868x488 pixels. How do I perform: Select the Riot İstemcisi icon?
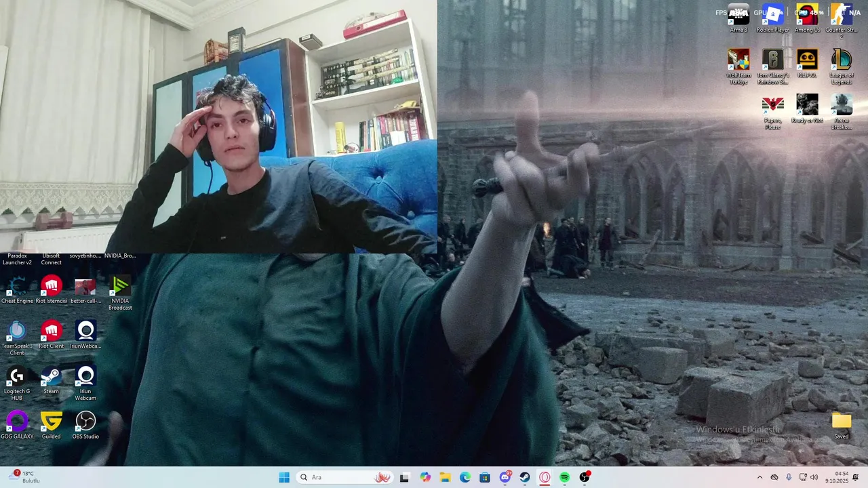click(52, 289)
